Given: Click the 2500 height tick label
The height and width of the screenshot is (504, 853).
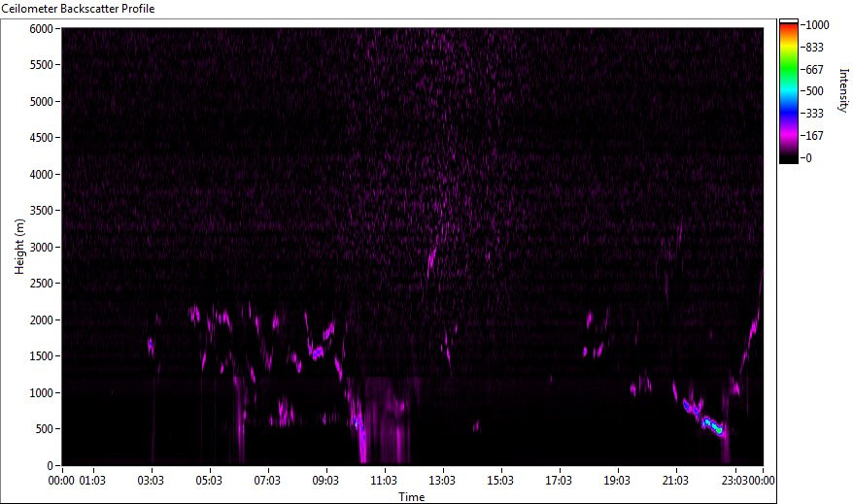Looking at the screenshot, I should pyautogui.click(x=42, y=284).
